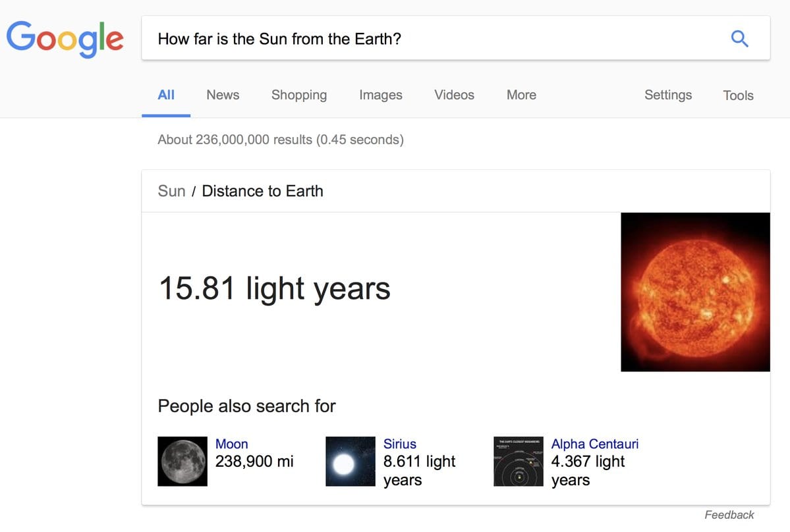Expand the More search options menu
This screenshot has height=532, width=790.
click(x=521, y=95)
